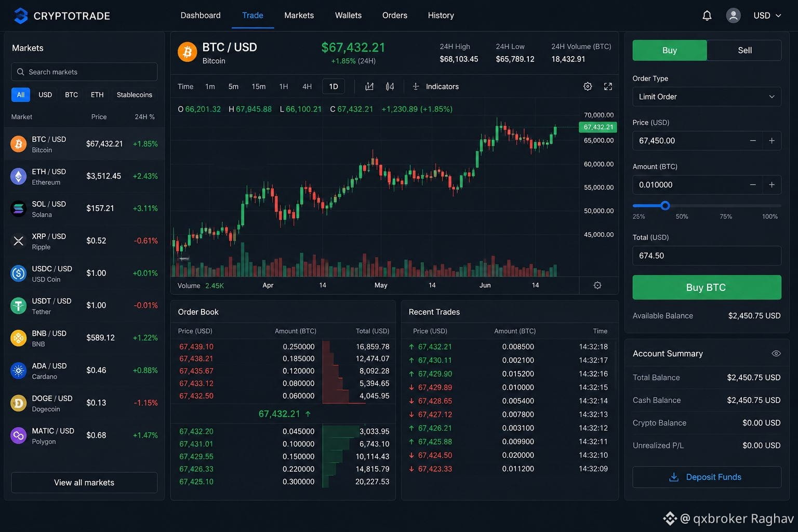Viewport: 798px width, 532px height.
Task: Toggle account balance visibility eye
Action: 776,353
